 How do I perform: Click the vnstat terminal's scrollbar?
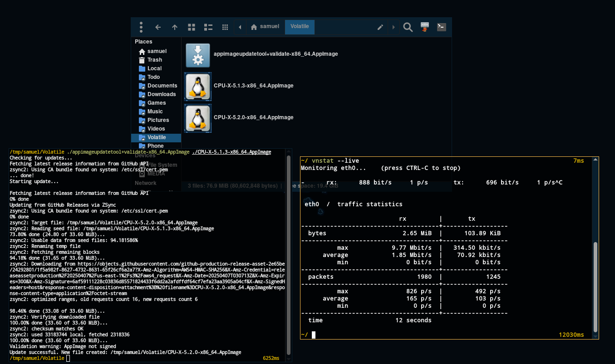[596, 287]
